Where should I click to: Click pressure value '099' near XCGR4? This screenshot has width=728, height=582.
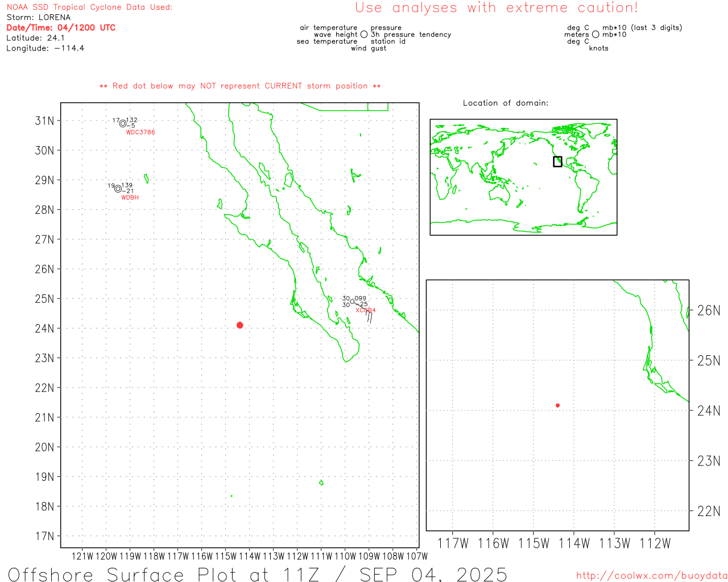tap(361, 298)
